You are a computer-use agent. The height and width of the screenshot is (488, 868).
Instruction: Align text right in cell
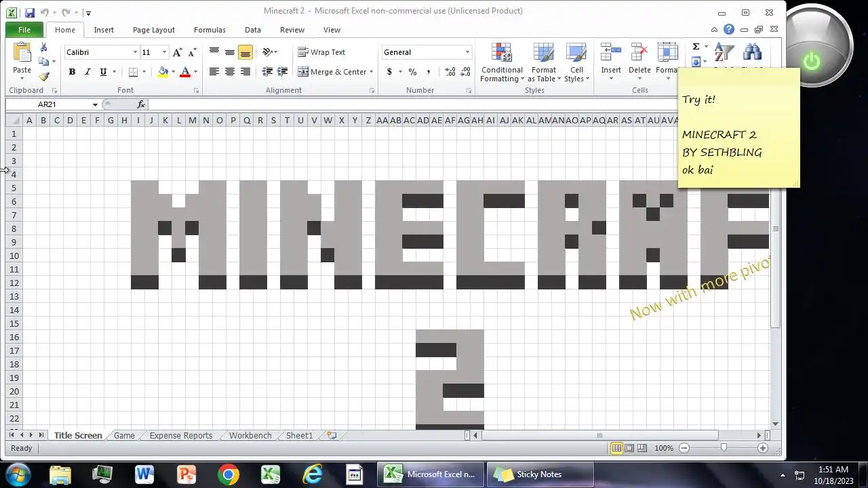coord(245,72)
